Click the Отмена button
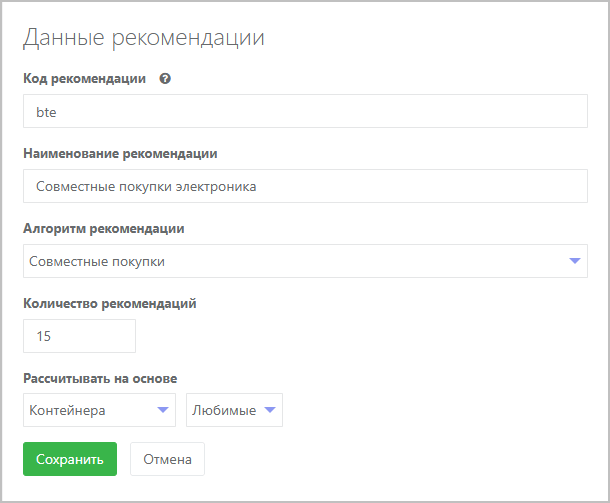 (x=167, y=459)
